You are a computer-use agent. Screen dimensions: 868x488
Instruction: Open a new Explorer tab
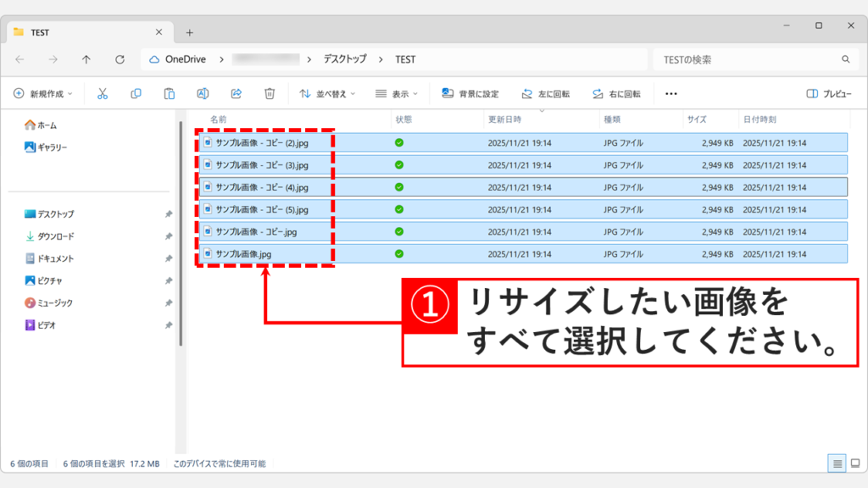click(x=190, y=32)
